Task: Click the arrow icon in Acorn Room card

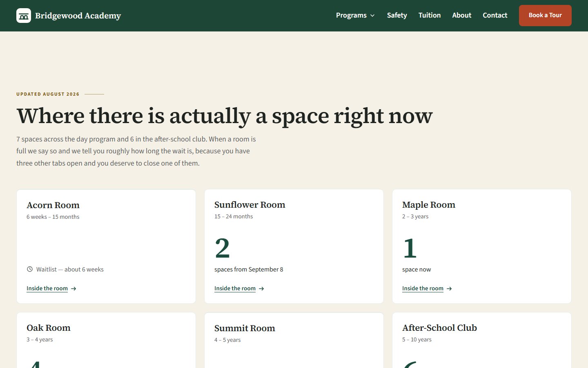Action: point(73,289)
